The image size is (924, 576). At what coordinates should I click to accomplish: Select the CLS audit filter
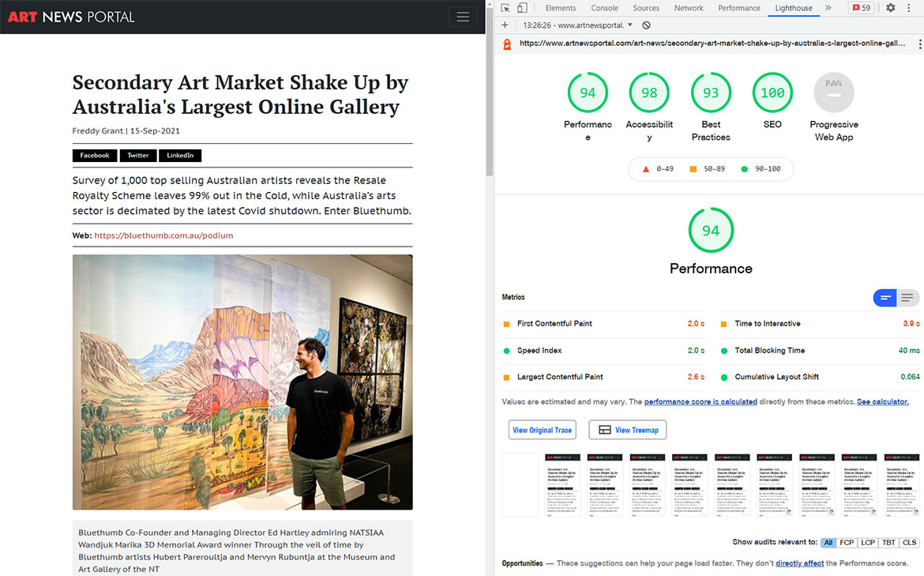910,543
